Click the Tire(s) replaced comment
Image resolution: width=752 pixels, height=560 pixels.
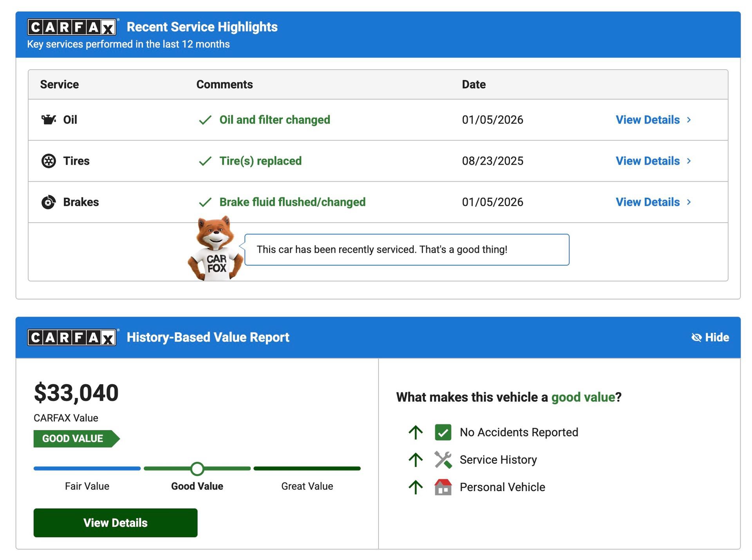click(260, 161)
